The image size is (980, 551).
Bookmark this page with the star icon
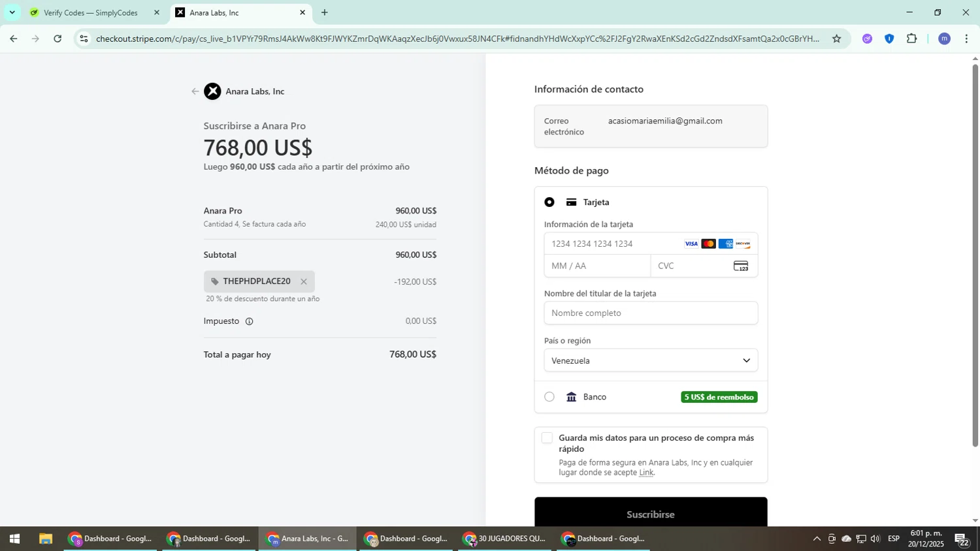point(836,39)
